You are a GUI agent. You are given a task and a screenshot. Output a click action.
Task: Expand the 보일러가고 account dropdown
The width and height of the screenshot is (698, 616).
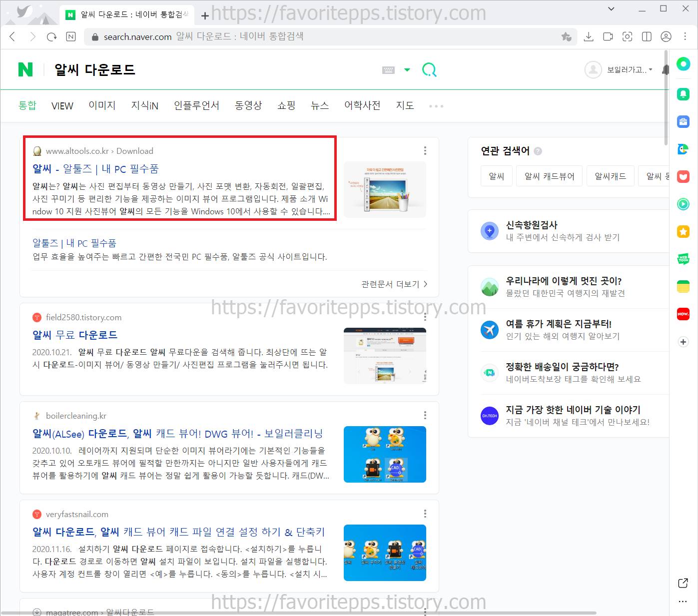630,69
